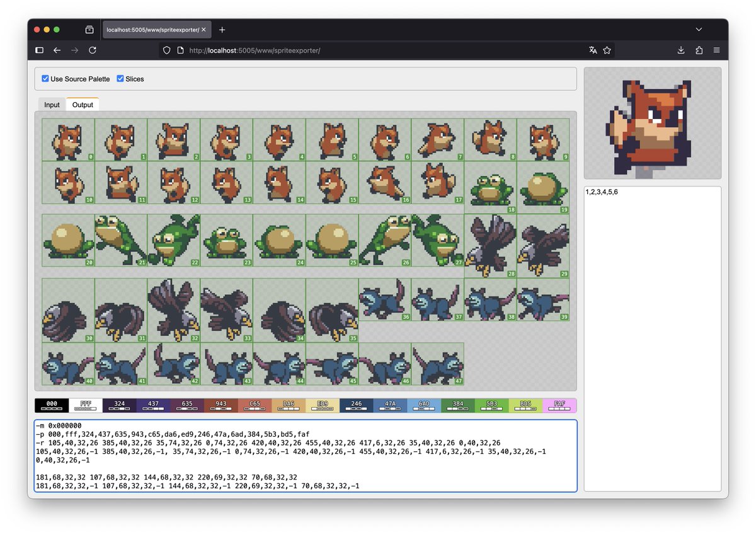756x535 pixels.
Task: Select the Output tab
Action: (83, 105)
